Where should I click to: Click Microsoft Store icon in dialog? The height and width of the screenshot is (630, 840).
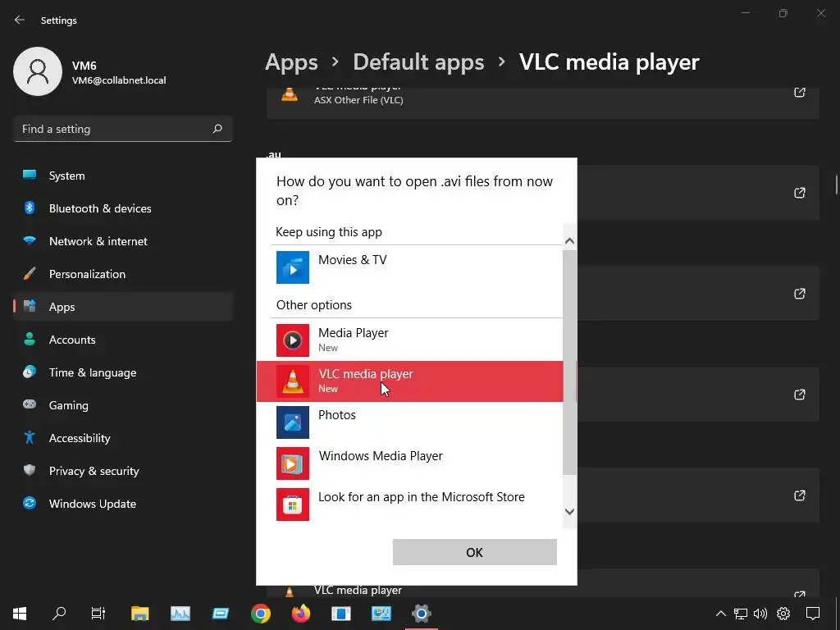293,504
